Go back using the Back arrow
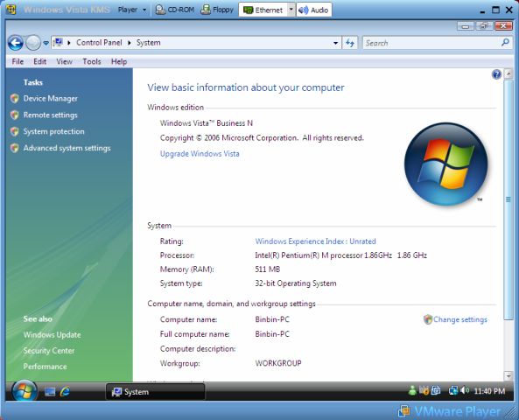Image resolution: width=519 pixels, height=420 pixels. tap(16, 43)
